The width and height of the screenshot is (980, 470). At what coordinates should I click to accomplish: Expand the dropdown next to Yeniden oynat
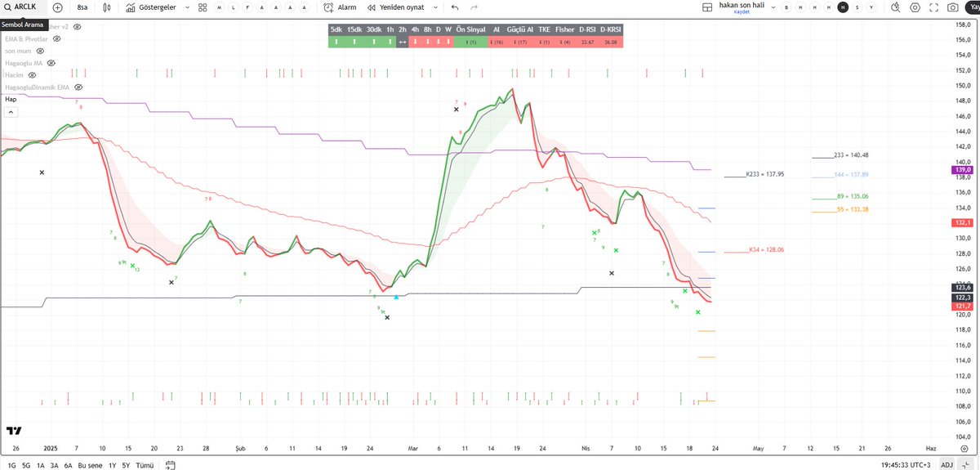click(434, 7)
